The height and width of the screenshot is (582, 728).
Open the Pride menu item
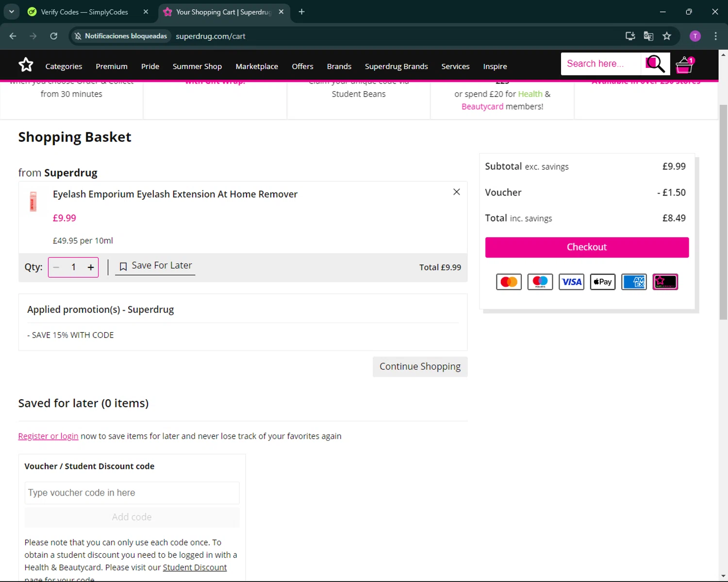tap(150, 66)
